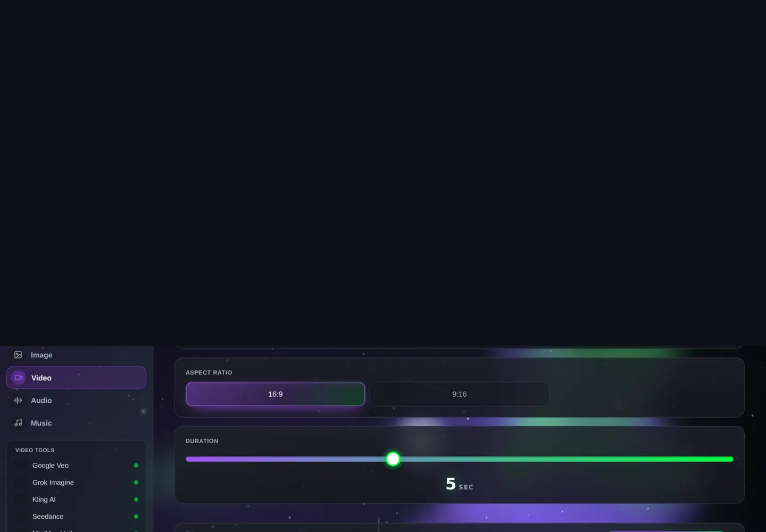The width and height of the screenshot is (766, 532).
Task: Choose Google Veo from Video Tools
Action: (77, 465)
